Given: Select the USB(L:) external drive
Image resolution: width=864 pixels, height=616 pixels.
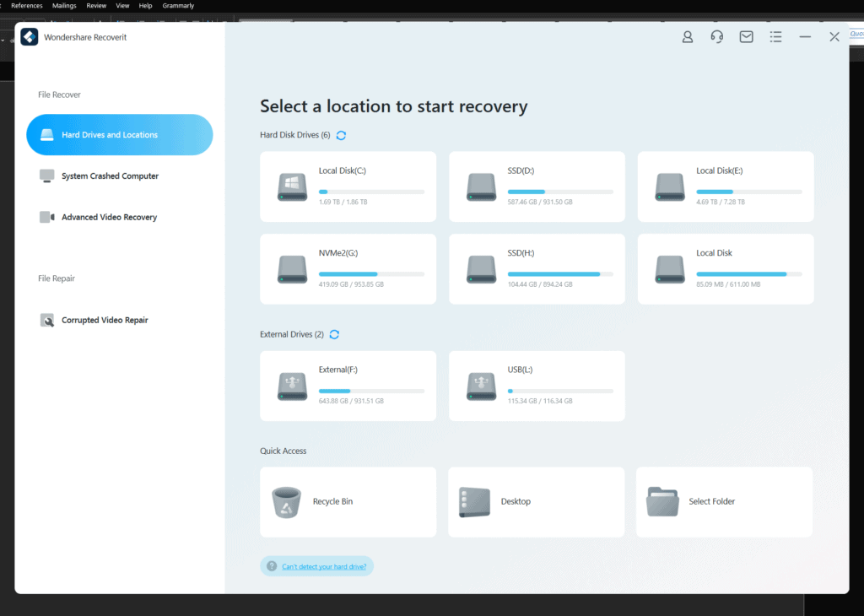Looking at the screenshot, I should click(x=537, y=386).
